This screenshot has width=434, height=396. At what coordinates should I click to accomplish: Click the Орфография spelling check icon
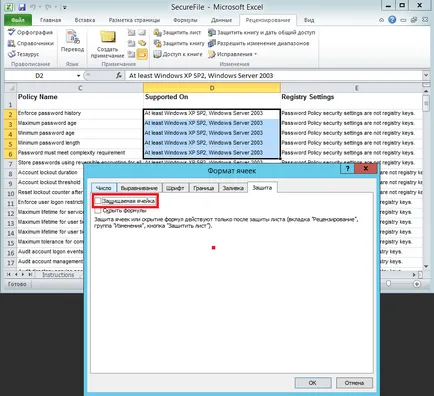click(x=12, y=32)
